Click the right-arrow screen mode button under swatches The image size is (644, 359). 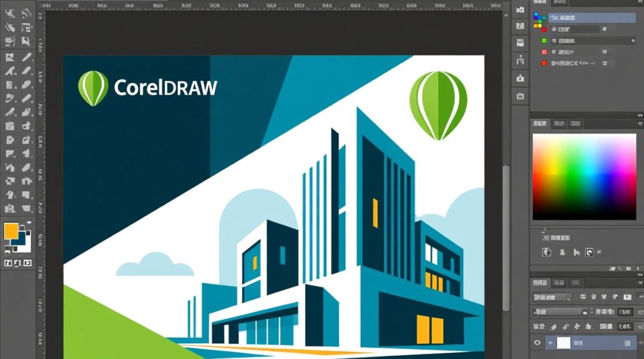pyautogui.click(x=27, y=263)
